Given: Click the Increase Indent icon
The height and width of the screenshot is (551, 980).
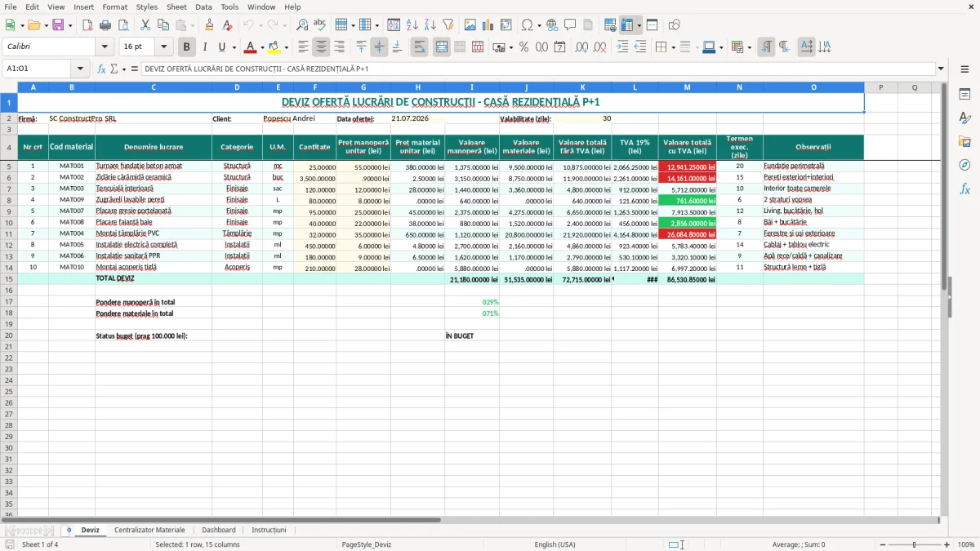Looking at the screenshot, I should tap(622, 47).
